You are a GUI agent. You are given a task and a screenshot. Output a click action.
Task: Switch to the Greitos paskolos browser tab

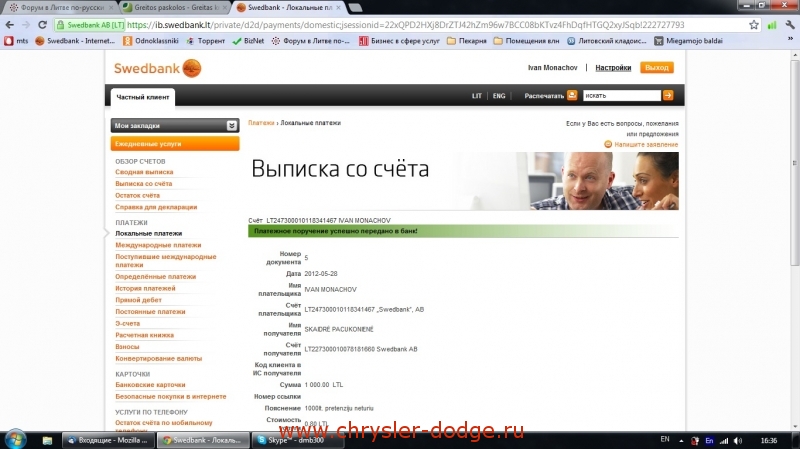coord(175,8)
